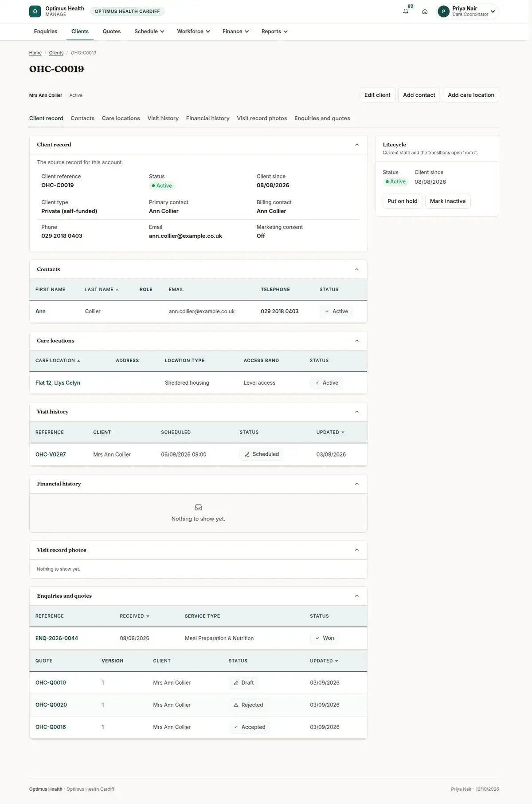This screenshot has height=804, width=532.
Task: Switch to the Contacts tab
Action: point(82,118)
